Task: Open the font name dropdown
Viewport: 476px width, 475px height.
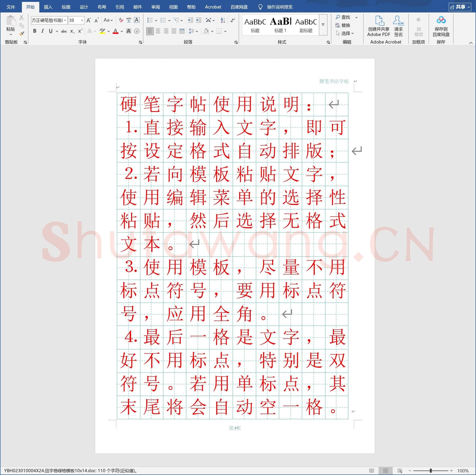Action: (65, 20)
